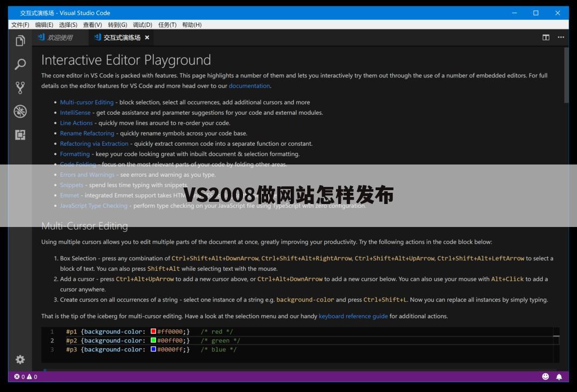Click the red color swatch beside #ff0000
The height and width of the screenshot is (392, 577).
(x=152, y=331)
